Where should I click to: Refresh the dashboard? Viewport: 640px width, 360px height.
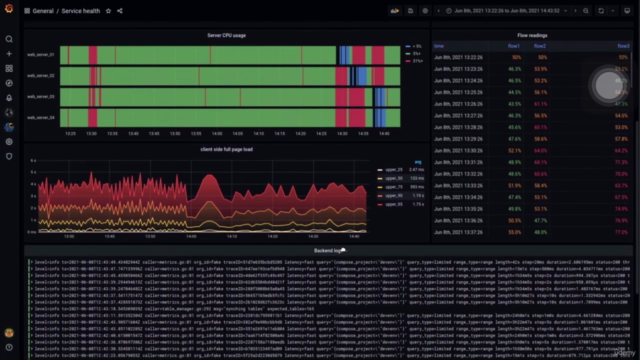(x=601, y=11)
